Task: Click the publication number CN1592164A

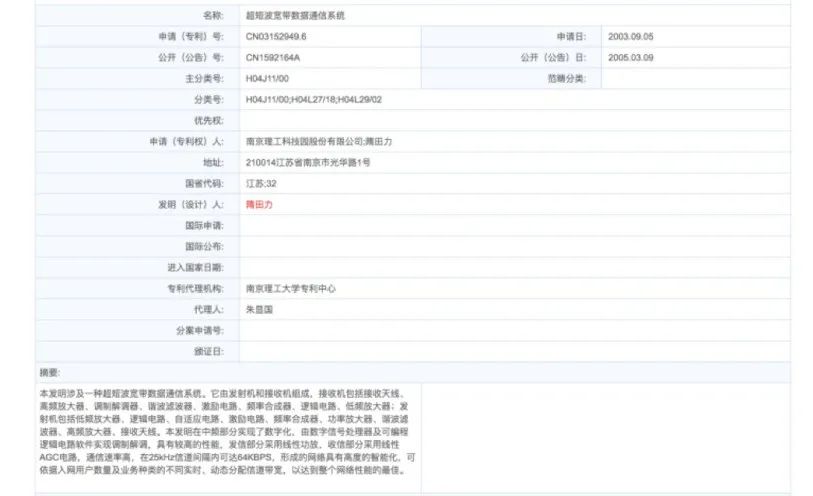Action: [x=273, y=58]
